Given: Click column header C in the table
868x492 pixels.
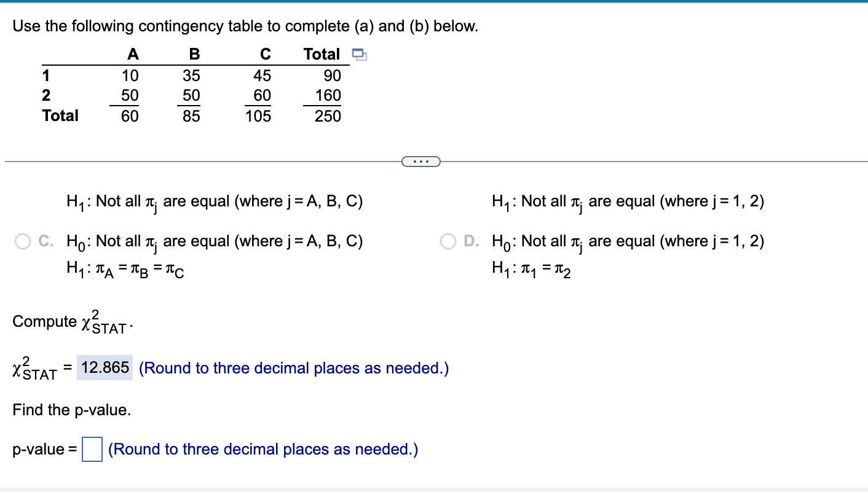Looking at the screenshot, I should click(264, 54).
